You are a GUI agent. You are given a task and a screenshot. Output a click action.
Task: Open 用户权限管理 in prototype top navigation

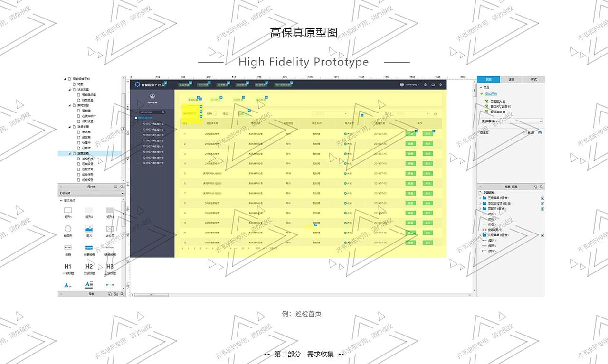(283, 85)
